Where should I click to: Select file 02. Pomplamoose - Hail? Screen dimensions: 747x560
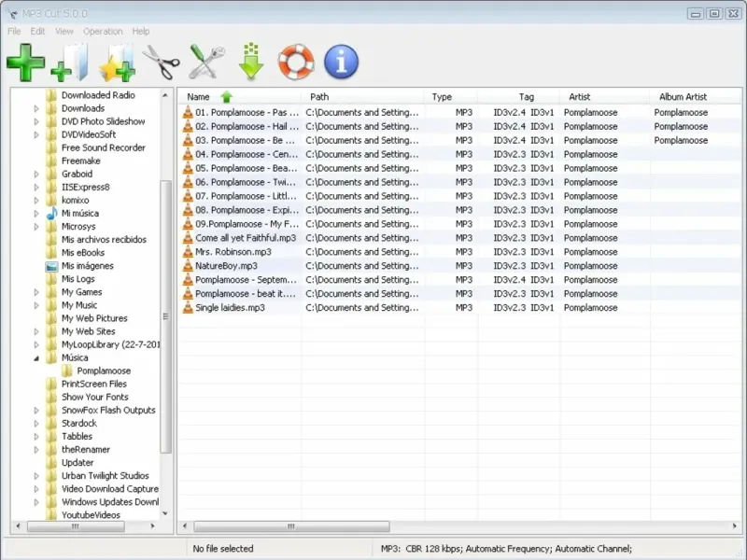coord(247,127)
